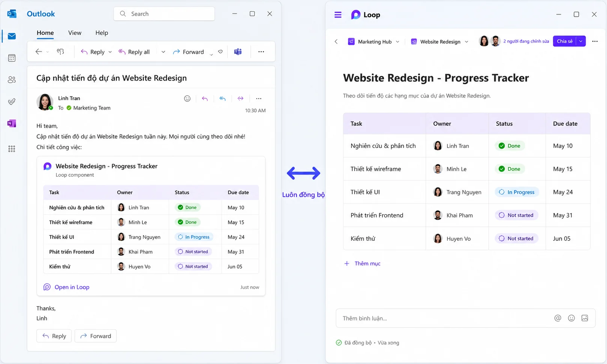Click the emoji icon in Loop comment box
Image resolution: width=607 pixels, height=364 pixels.
(571, 318)
